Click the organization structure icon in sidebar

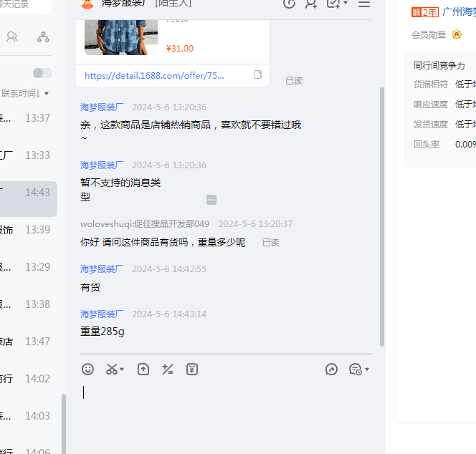pos(43,37)
